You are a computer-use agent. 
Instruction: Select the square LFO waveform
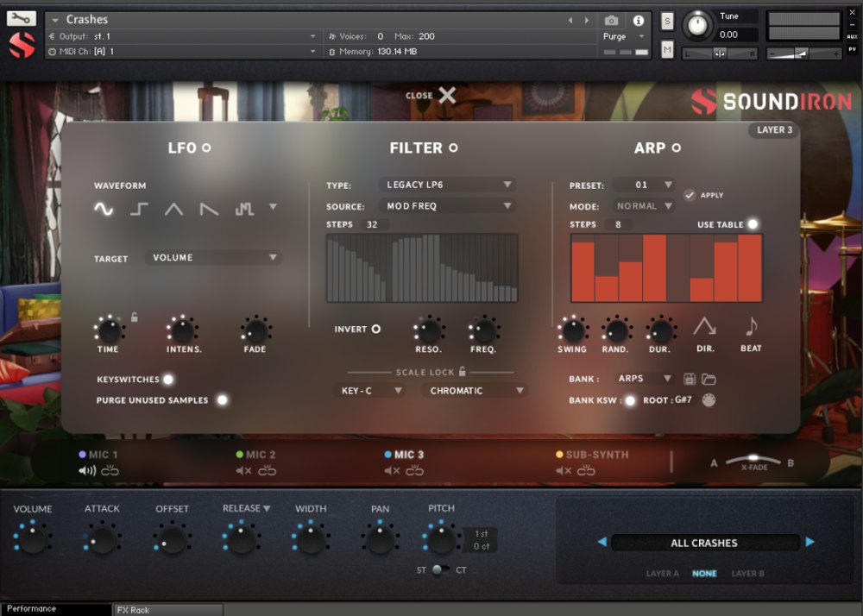tap(138, 209)
